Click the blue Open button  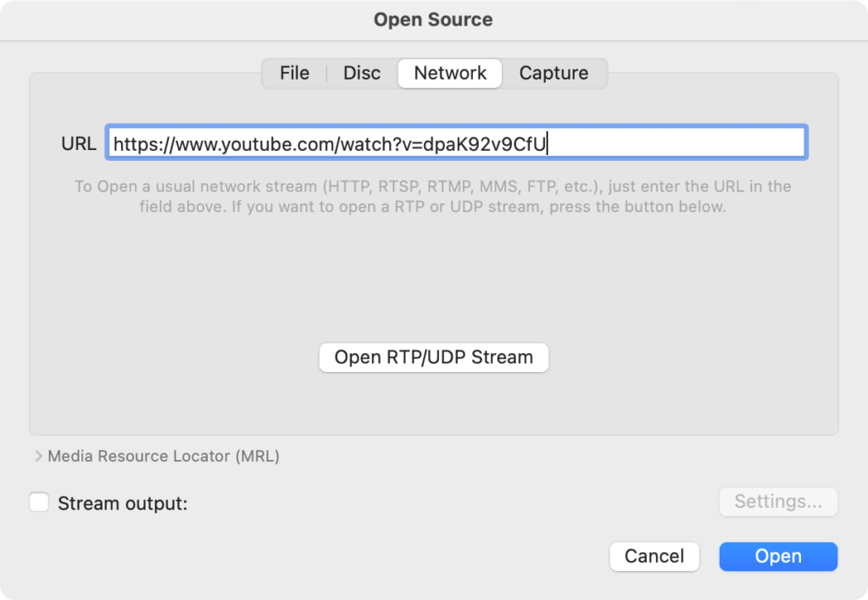click(x=778, y=557)
